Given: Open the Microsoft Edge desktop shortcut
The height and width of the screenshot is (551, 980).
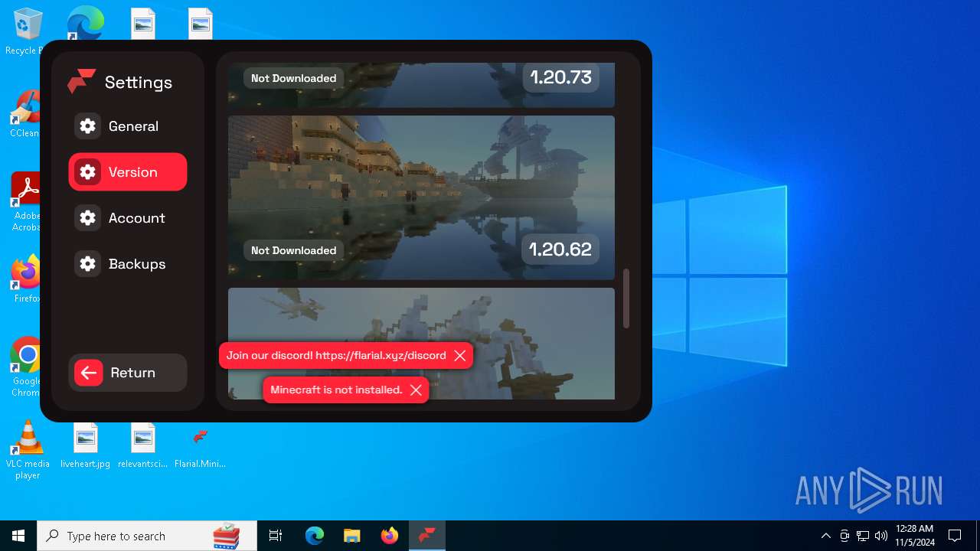Looking at the screenshot, I should tap(85, 23).
